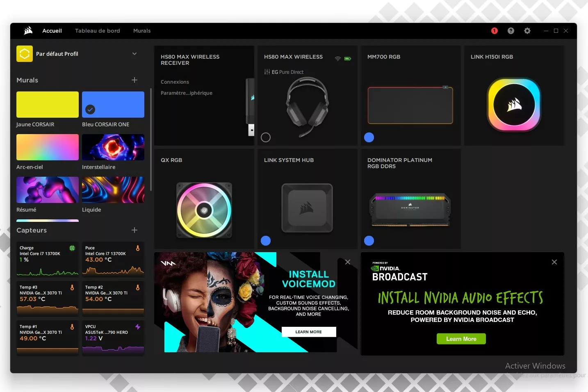Viewport: 588px width, 392px height.
Task: Toggle the MM700 RGB blue lighting indicator
Action: tap(369, 137)
